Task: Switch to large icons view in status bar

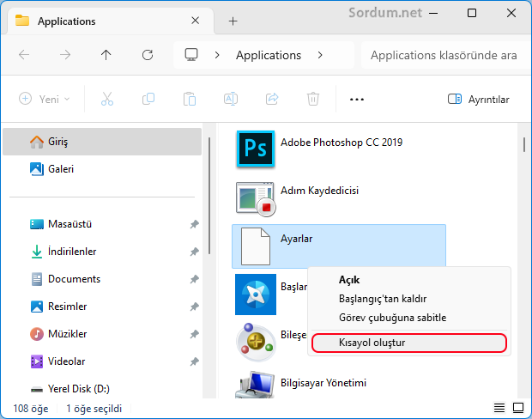Action: (518, 408)
